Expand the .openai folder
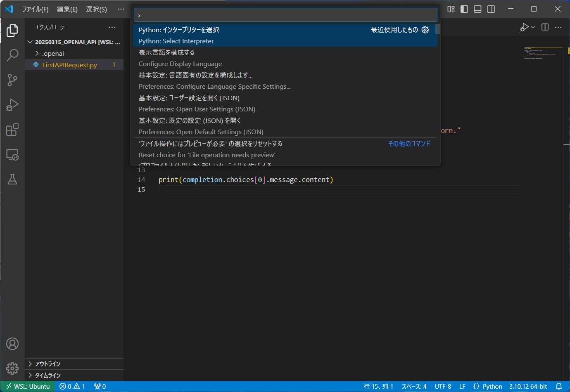Viewport: 570px width, 392px height. (74, 54)
